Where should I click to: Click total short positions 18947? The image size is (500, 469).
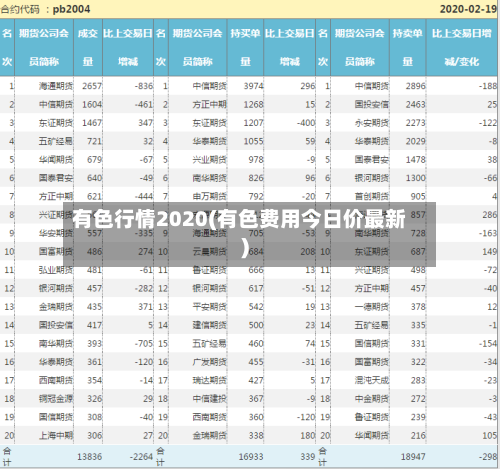click(x=413, y=457)
